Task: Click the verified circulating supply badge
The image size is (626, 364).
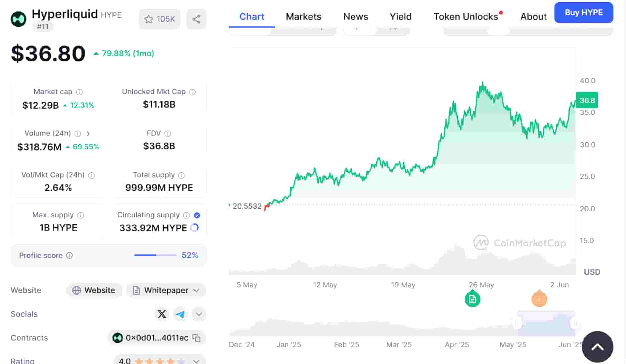Action: pyautogui.click(x=197, y=215)
